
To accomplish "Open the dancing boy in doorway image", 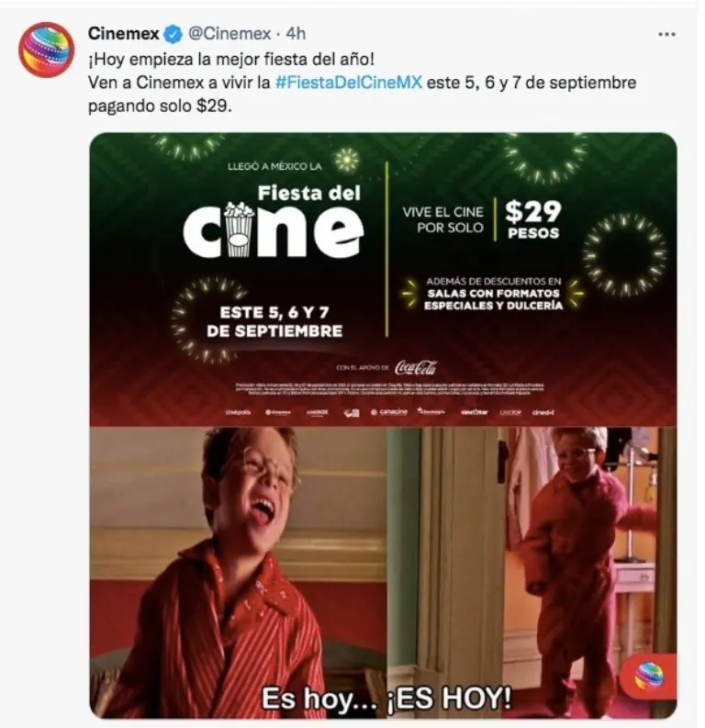I will [x=532, y=573].
